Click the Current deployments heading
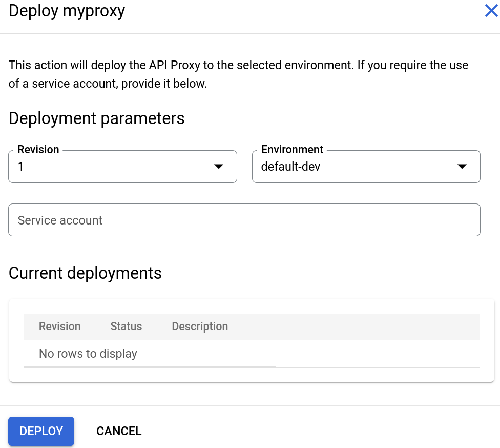Image resolution: width=500 pixels, height=448 pixels. (x=85, y=273)
